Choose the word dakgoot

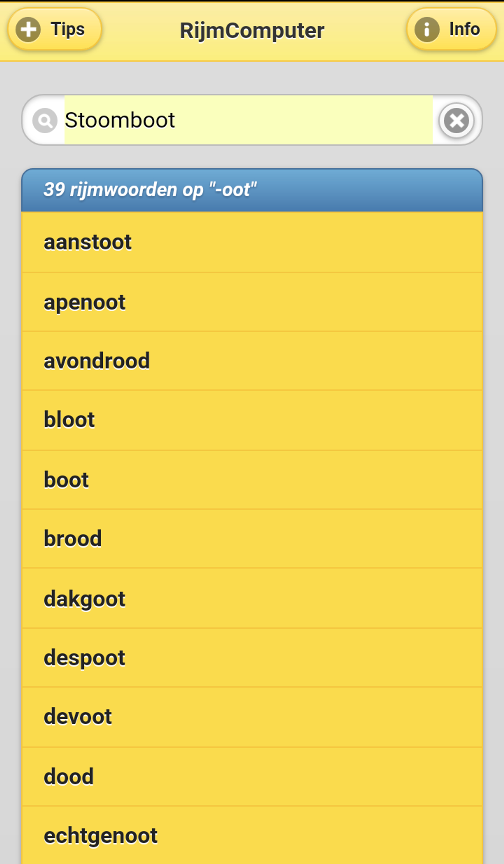pos(252,599)
